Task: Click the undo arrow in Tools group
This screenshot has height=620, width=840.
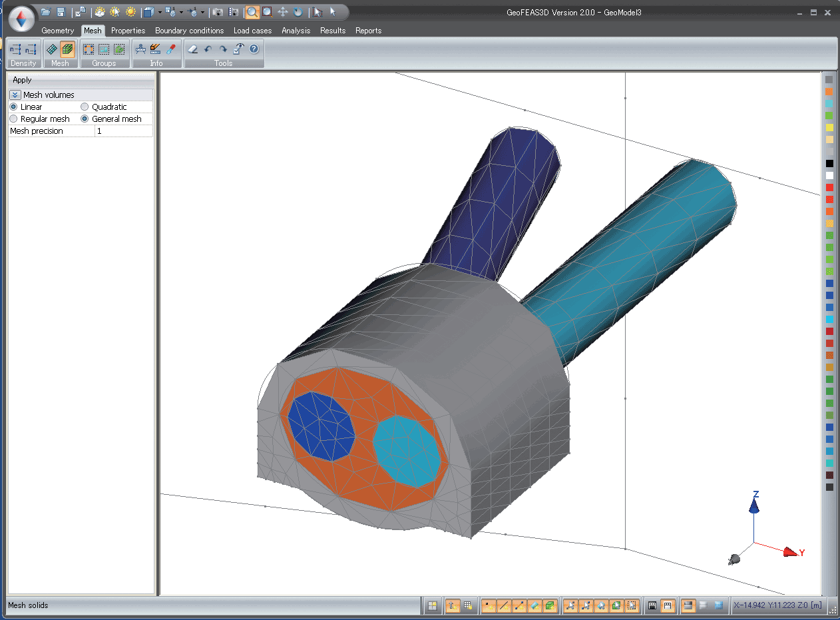Action: point(208,49)
